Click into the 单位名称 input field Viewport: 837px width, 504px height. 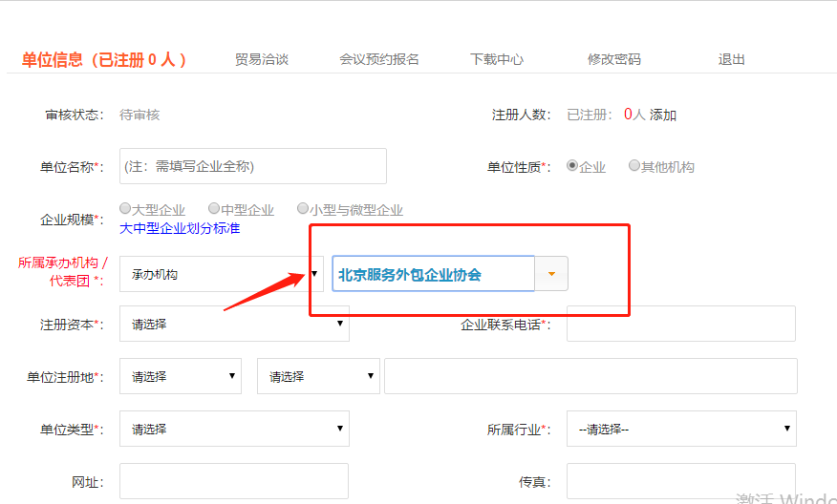[253, 166]
